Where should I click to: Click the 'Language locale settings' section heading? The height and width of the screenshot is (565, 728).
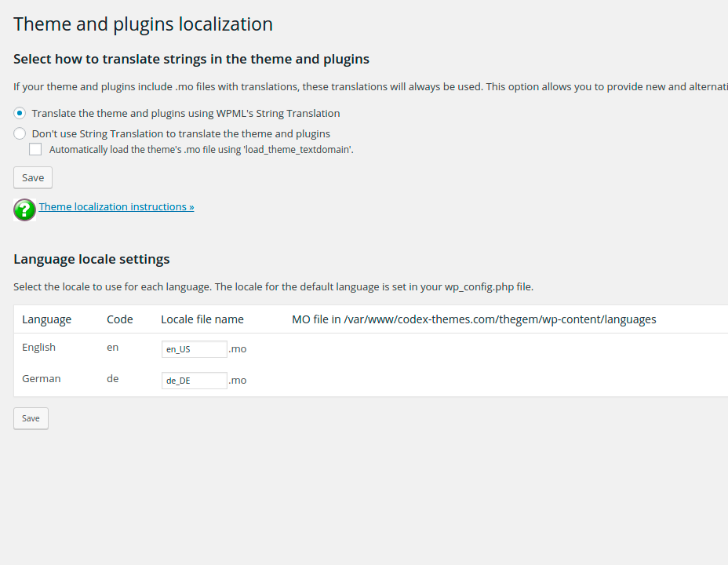[x=92, y=259]
